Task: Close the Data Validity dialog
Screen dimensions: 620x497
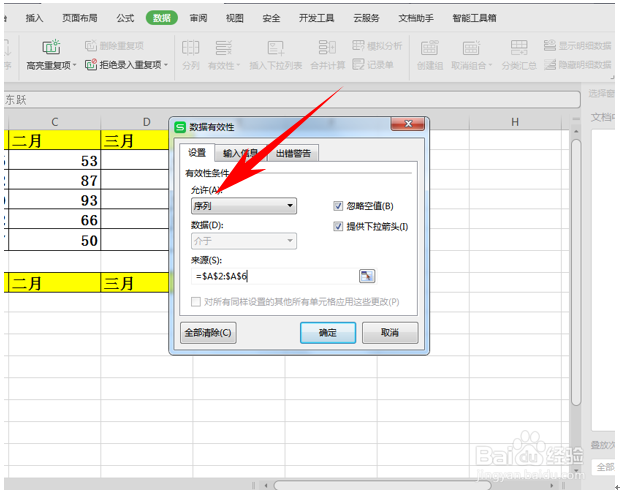Action: pyautogui.click(x=408, y=124)
